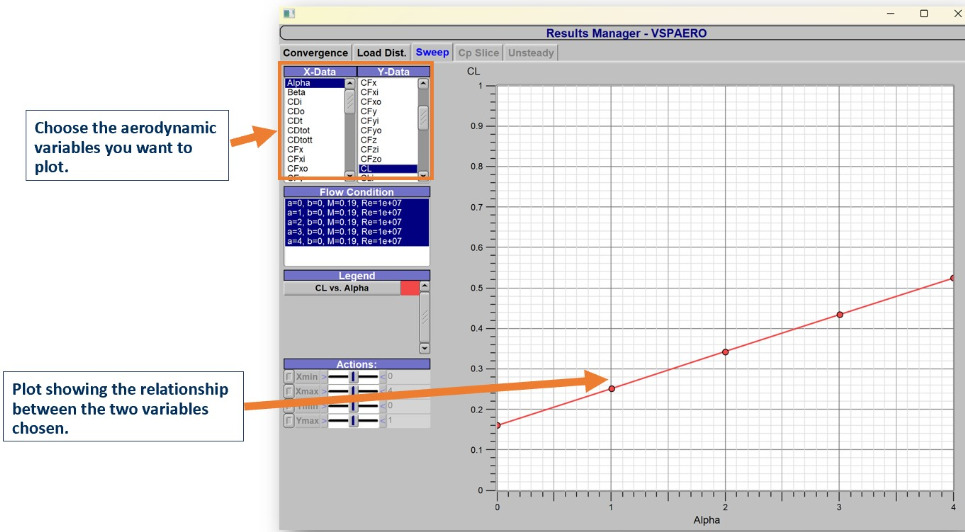Select Beta in the X-Data list

(x=297, y=93)
